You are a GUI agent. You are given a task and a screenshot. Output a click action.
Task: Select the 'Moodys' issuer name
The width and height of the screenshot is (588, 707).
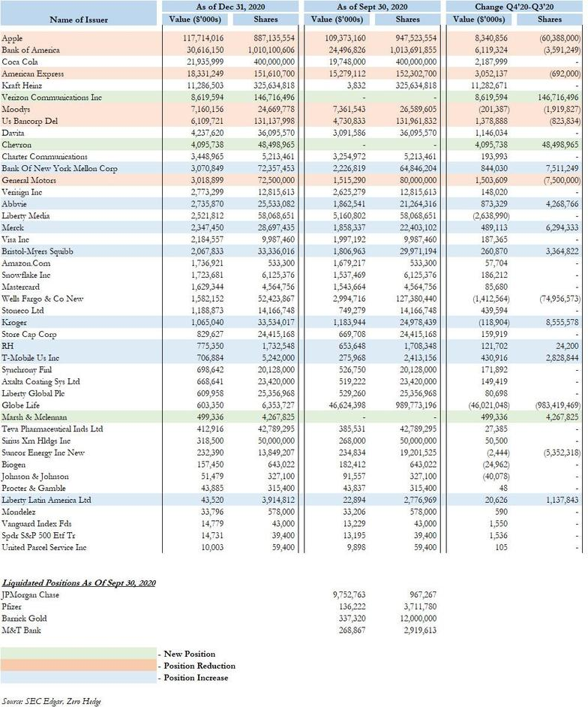click(x=16, y=109)
